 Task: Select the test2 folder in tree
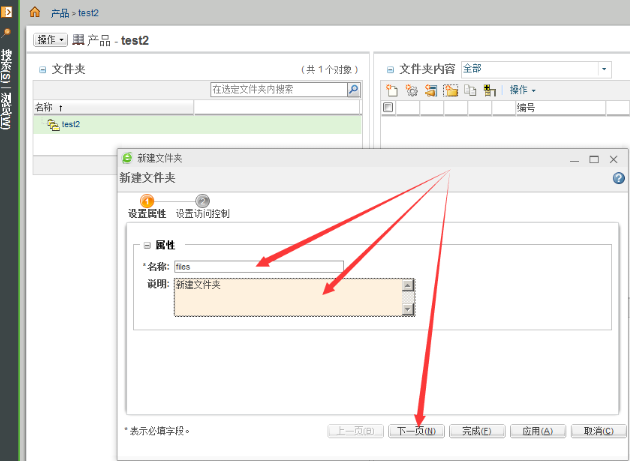point(70,124)
